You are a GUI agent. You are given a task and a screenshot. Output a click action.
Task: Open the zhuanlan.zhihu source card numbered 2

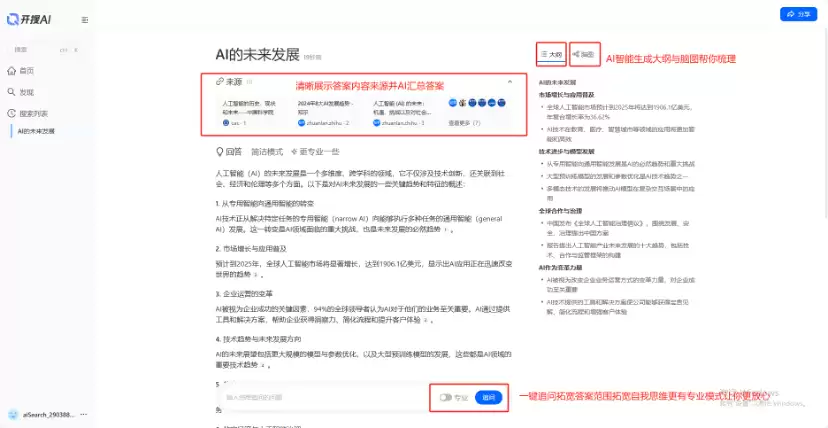coord(326,113)
